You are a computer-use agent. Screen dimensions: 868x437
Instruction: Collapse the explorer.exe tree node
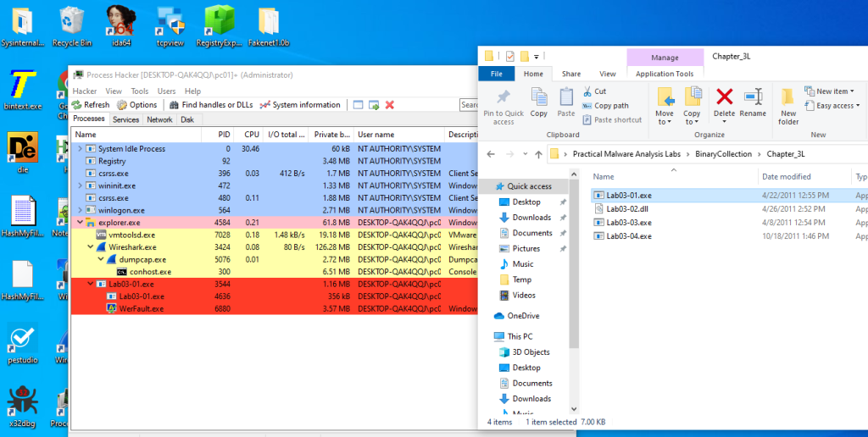[80, 223]
